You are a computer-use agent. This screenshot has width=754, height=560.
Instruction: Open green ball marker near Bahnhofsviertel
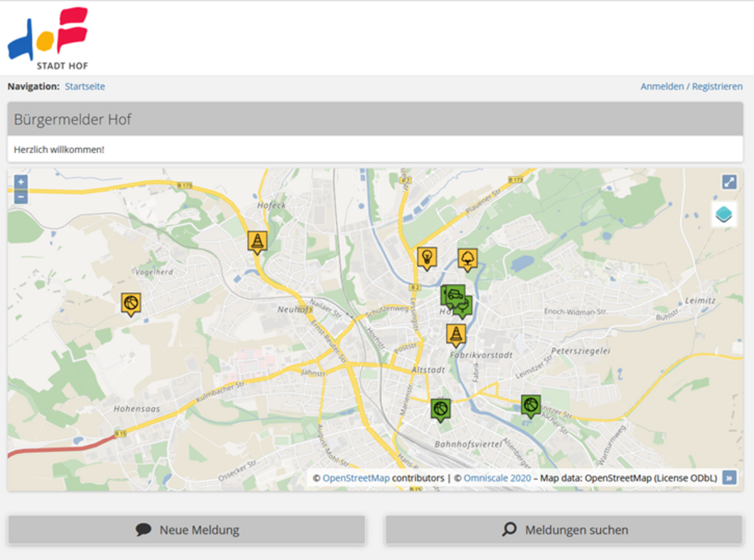tap(440, 410)
